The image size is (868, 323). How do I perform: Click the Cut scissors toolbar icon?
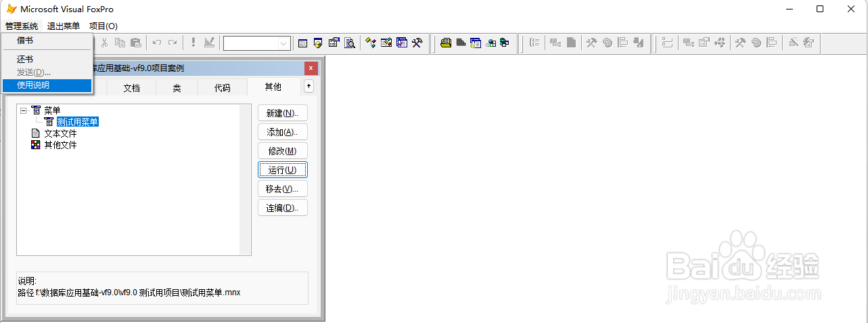coord(105,43)
